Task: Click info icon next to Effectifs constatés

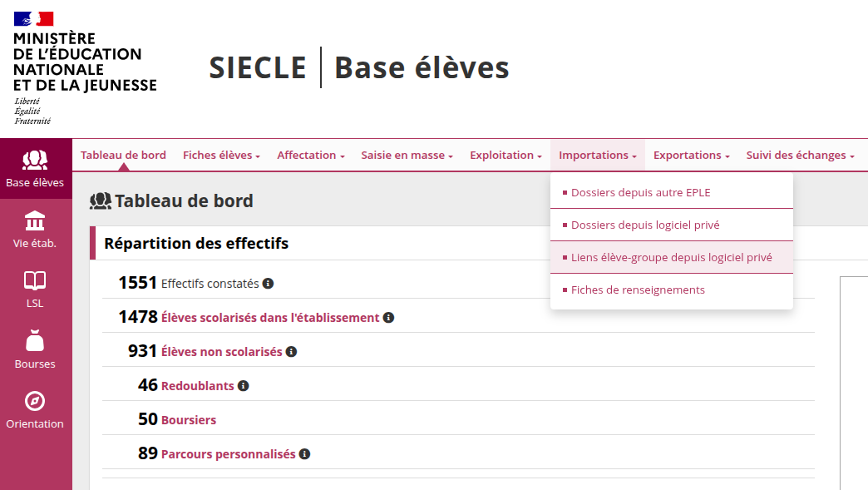Action: pos(268,284)
